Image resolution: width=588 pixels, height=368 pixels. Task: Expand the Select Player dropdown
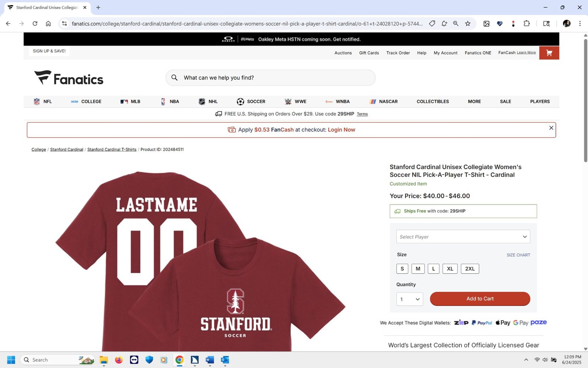pyautogui.click(x=463, y=237)
